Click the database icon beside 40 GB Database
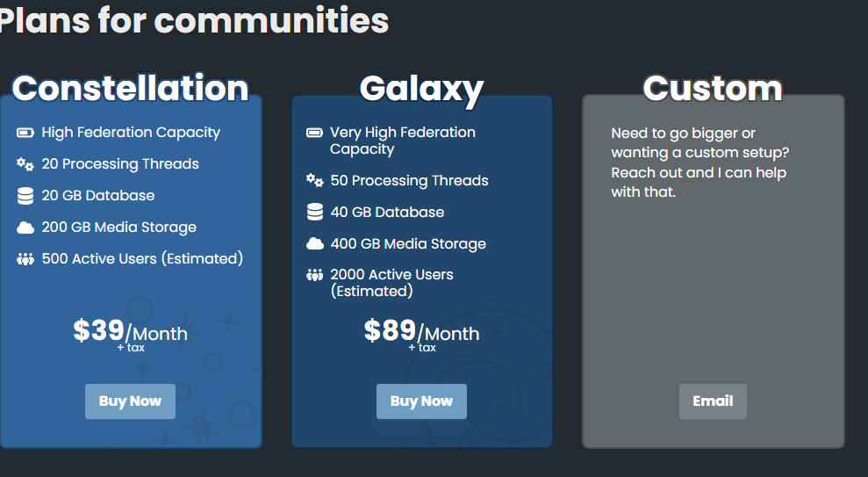The width and height of the screenshot is (868, 477). tap(314, 213)
